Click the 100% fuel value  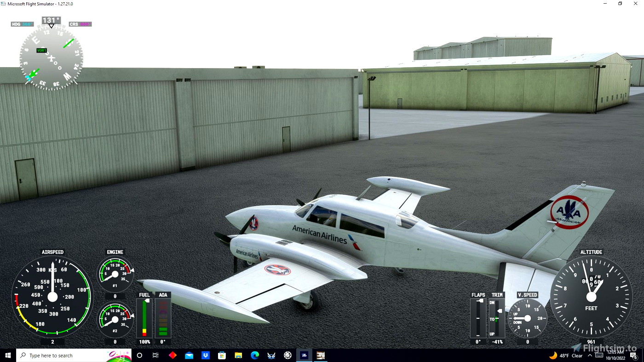pos(144,342)
